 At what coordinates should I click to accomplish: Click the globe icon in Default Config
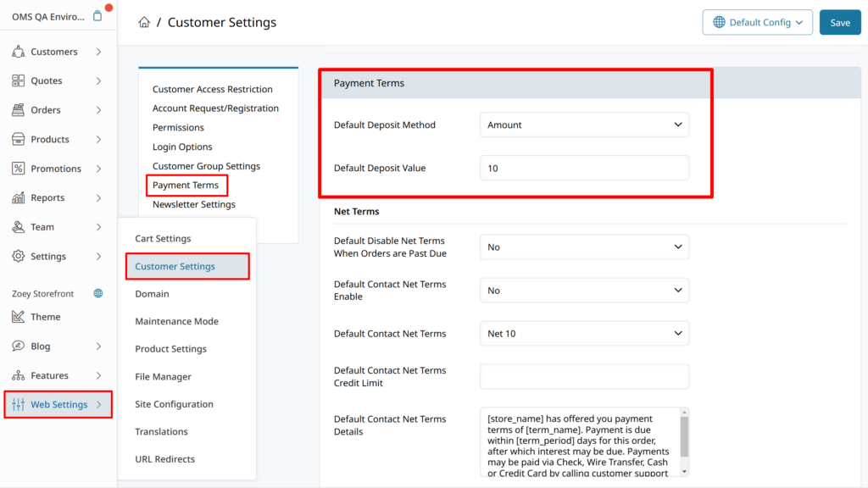tap(719, 22)
